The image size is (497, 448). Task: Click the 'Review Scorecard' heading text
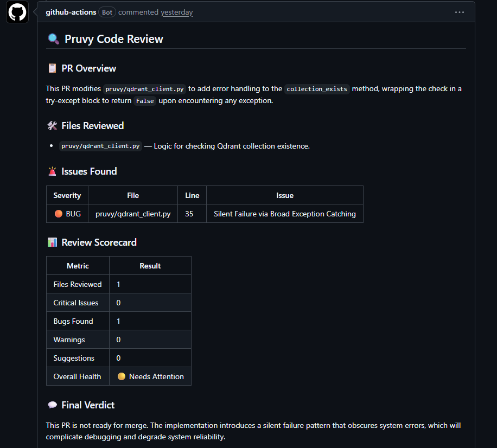coord(99,242)
